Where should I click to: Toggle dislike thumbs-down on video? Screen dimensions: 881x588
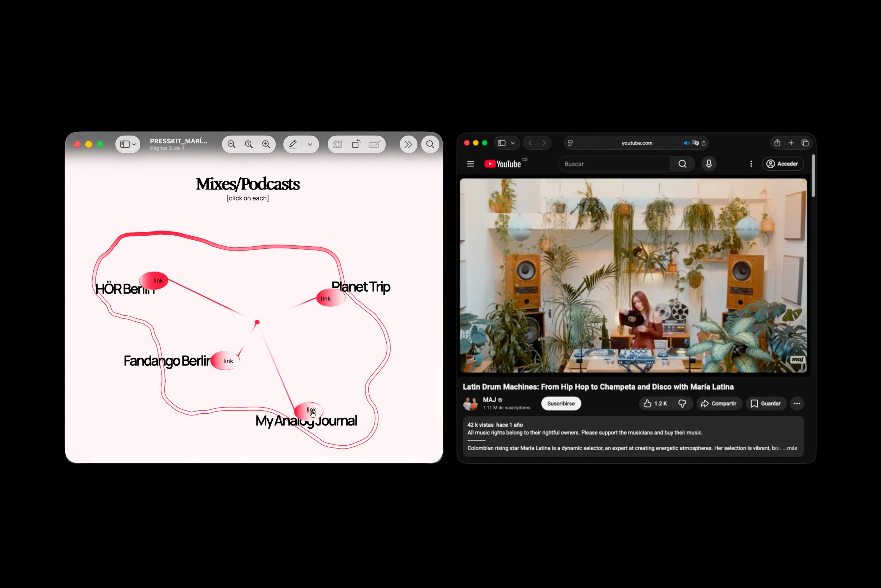tap(682, 403)
